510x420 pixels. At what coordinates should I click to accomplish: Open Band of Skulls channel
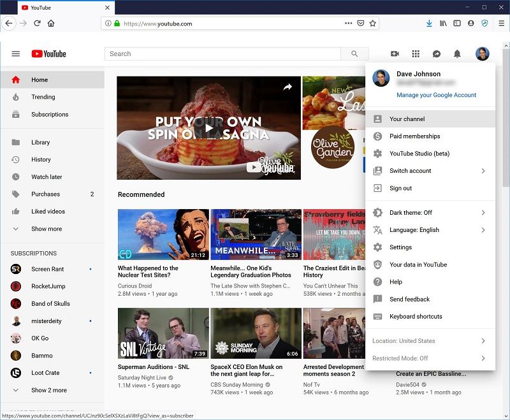[52, 303]
